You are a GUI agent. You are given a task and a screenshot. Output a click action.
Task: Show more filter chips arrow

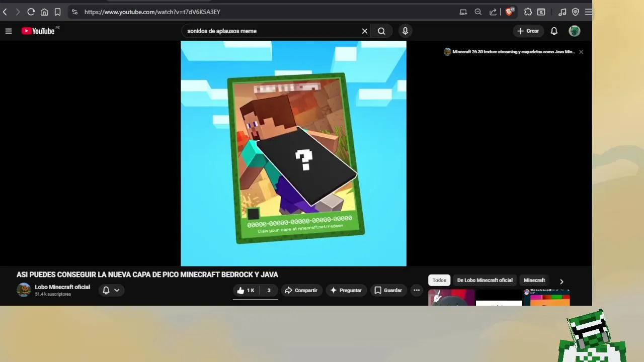click(561, 282)
